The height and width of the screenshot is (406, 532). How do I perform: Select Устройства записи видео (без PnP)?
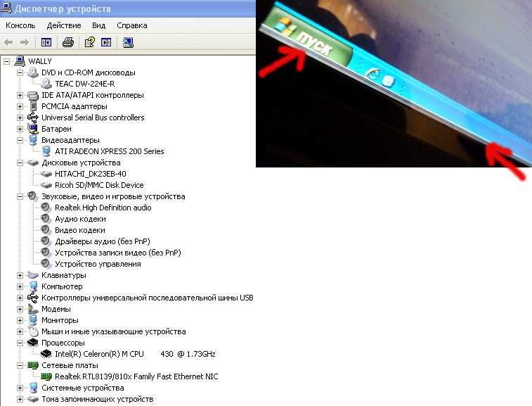click(118, 253)
